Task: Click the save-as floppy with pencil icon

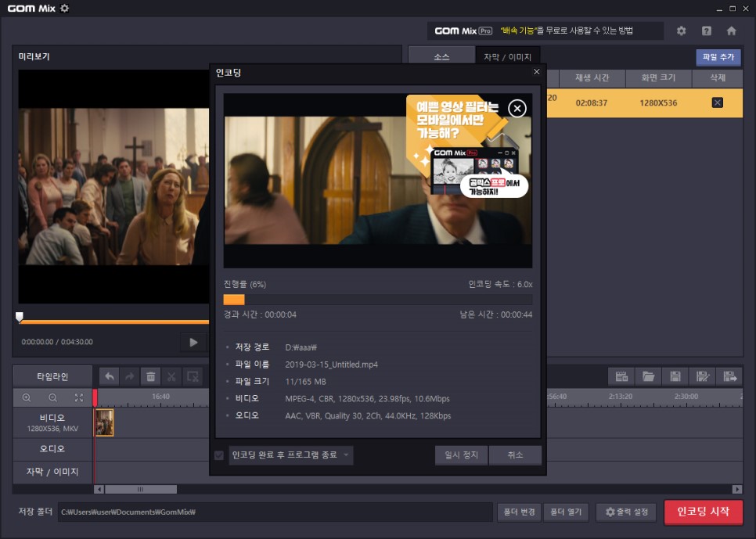Action: click(x=703, y=376)
